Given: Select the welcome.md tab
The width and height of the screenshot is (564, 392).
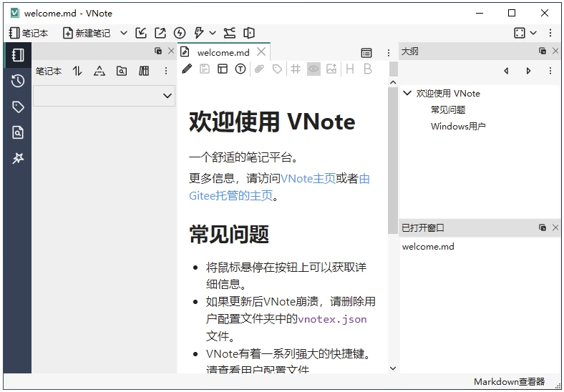Looking at the screenshot, I should [223, 52].
